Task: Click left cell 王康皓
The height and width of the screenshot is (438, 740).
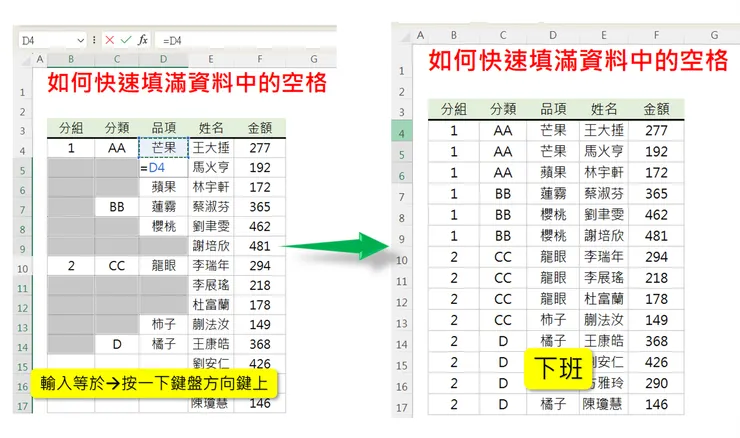Action: 210,344
